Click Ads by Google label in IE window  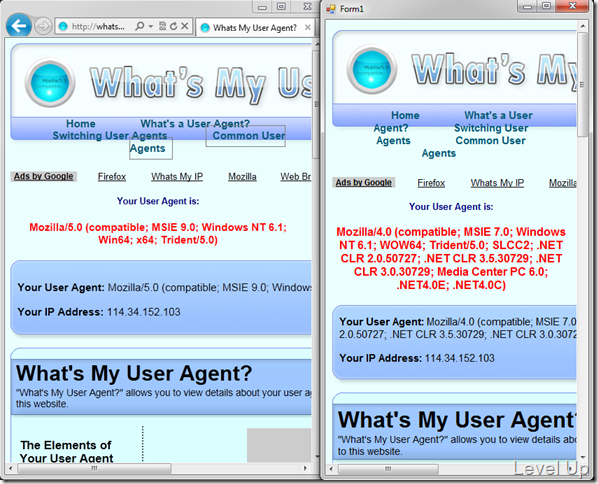tap(43, 176)
